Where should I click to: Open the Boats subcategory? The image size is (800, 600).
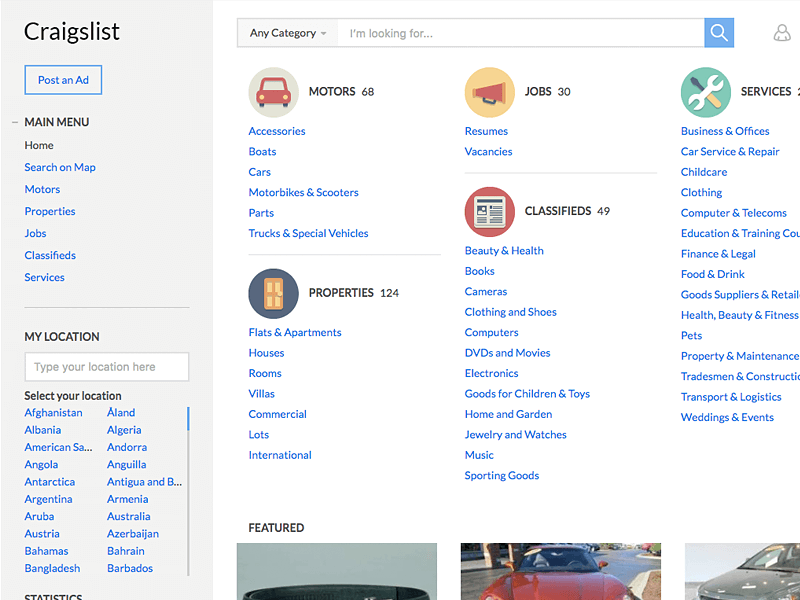pos(262,152)
